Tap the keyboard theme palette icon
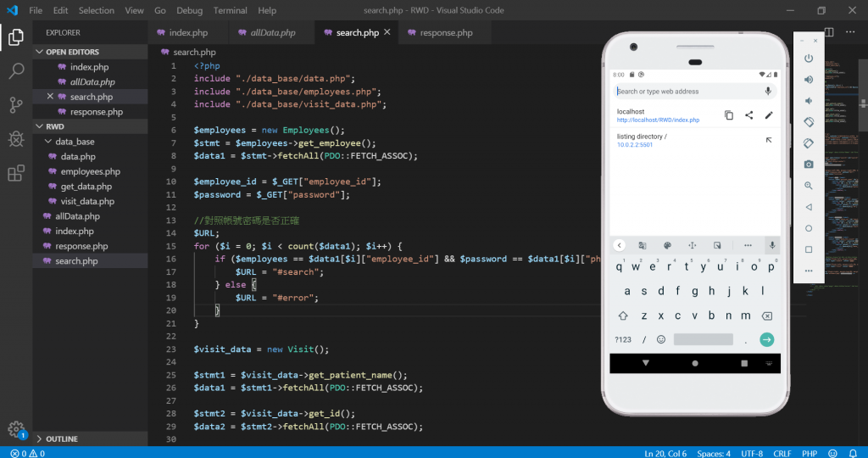868x458 pixels. 667,245
